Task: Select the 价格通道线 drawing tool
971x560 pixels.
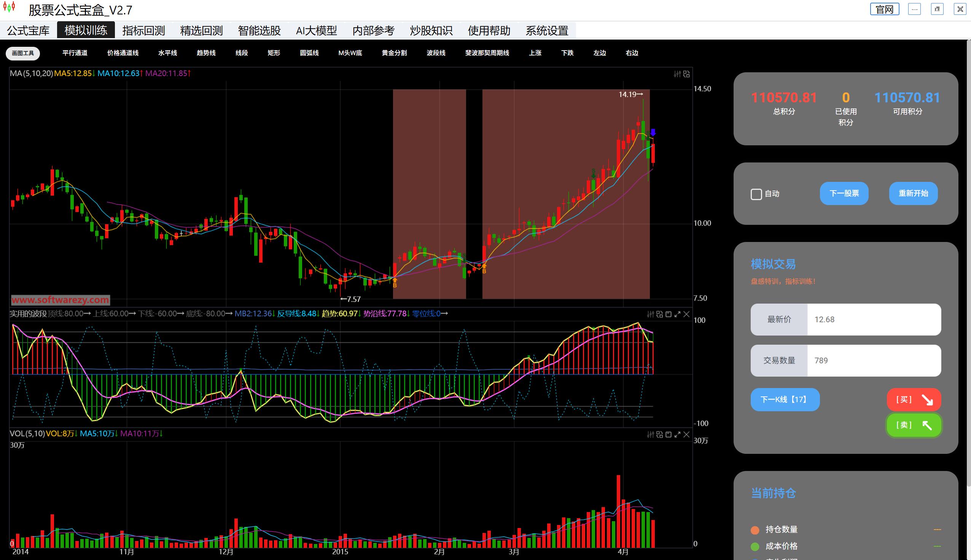Action: 123,53
